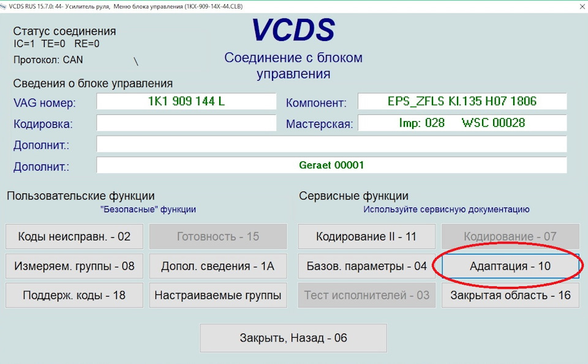This screenshot has height=364, width=588.
Task: Click the disabled Тест исполнителей - 03 button
Action: click(x=366, y=295)
